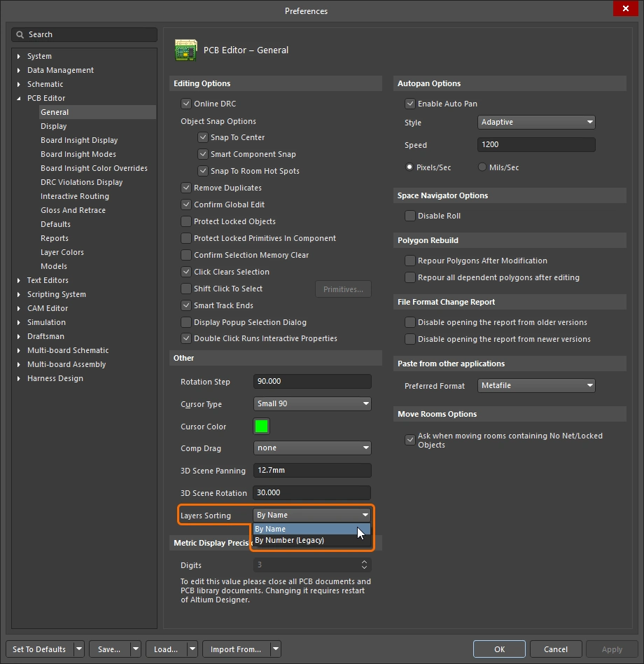
Task: Expand the CAM Editor node
Action: tap(19, 308)
